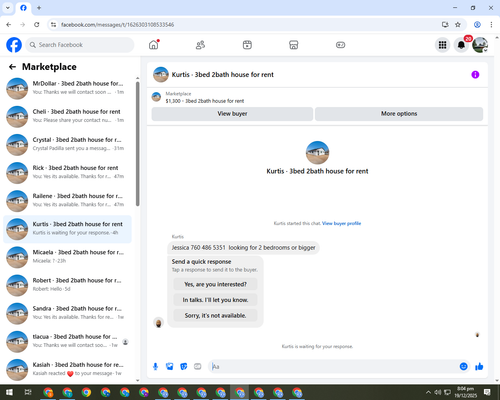Select the Facebook browser tab
Screen dimensions: 500x400
(x=23, y=8)
